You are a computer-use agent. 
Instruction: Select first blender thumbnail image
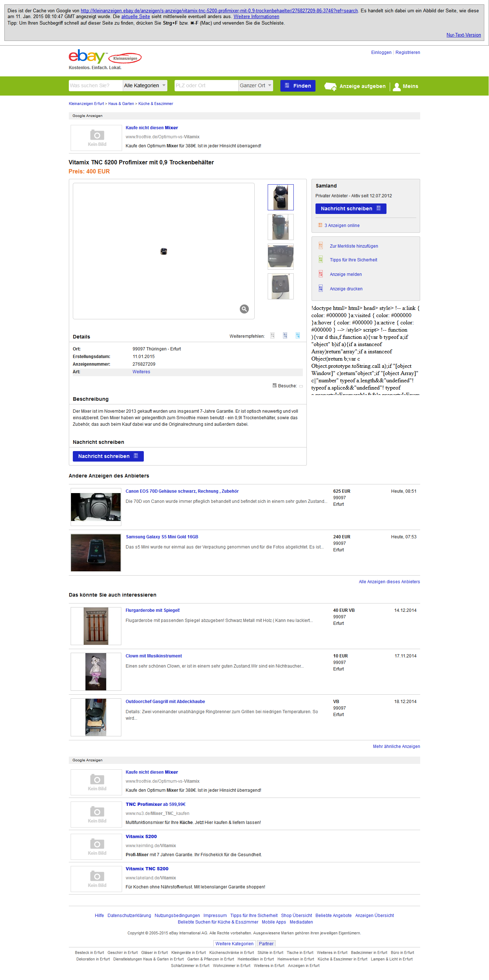[280, 197]
